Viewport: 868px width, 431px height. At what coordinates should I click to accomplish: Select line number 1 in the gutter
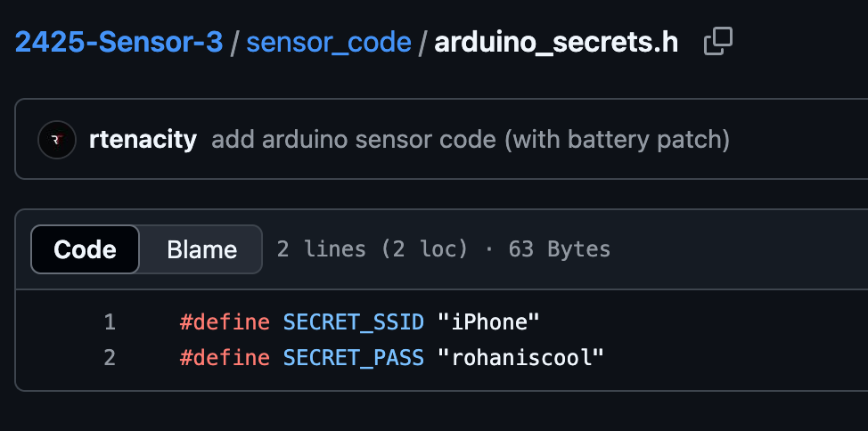pos(110,321)
